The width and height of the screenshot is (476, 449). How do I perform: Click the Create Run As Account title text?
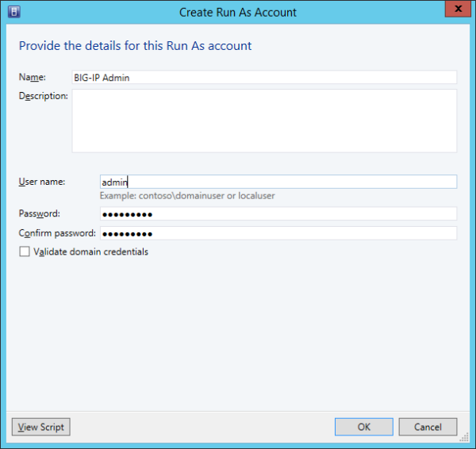pos(238,12)
